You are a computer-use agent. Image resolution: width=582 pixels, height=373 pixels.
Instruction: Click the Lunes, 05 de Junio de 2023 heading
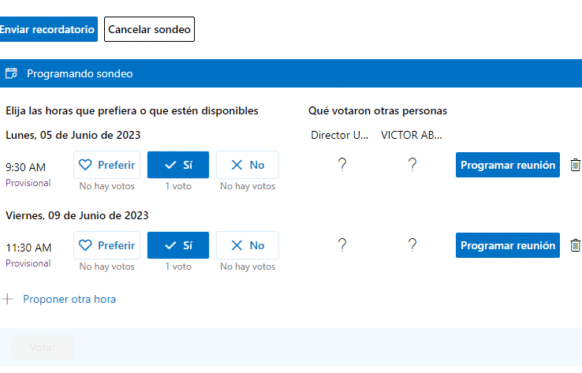pos(73,135)
